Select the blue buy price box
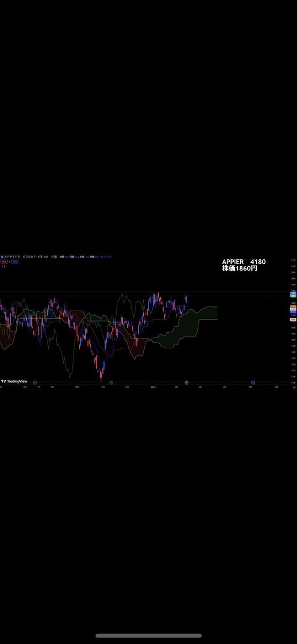 [x=14, y=262]
